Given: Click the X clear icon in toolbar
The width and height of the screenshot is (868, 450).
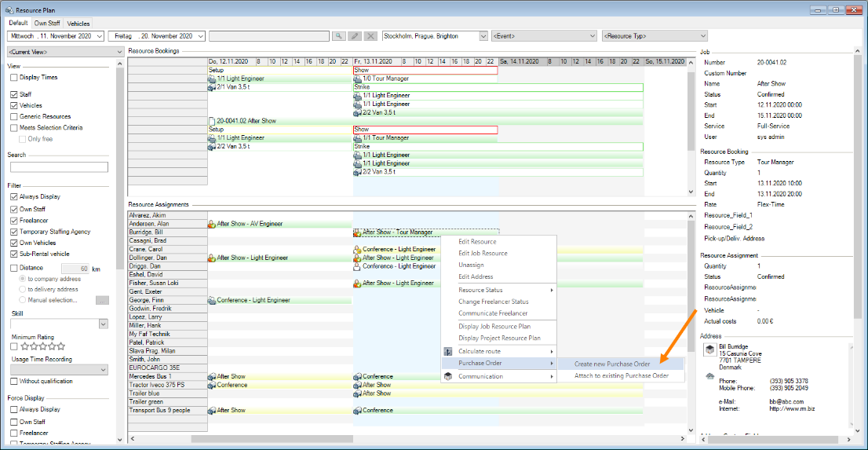Looking at the screenshot, I should tap(370, 36).
